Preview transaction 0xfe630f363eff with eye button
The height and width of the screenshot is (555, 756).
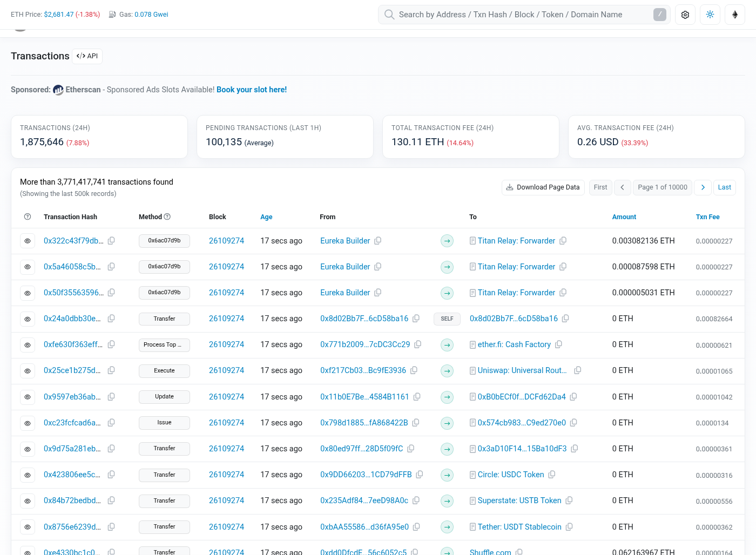coord(28,344)
